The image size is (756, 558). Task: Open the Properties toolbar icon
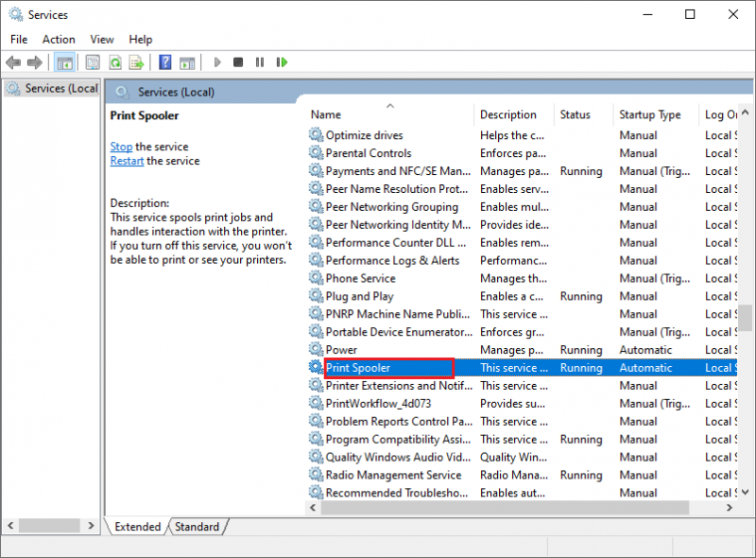click(93, 62)
